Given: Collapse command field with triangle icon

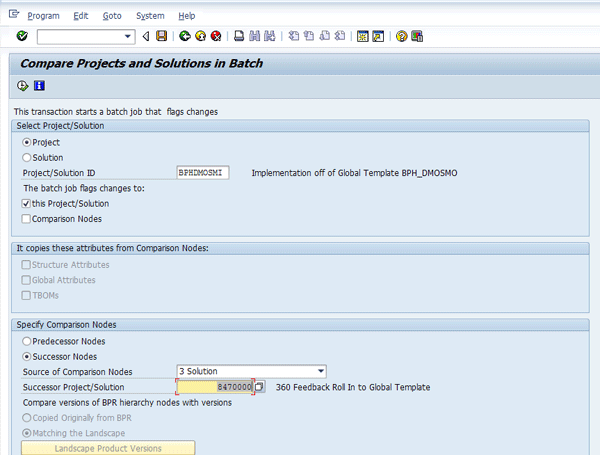Looking at the screenshot, I should click(x=146, y=36).
